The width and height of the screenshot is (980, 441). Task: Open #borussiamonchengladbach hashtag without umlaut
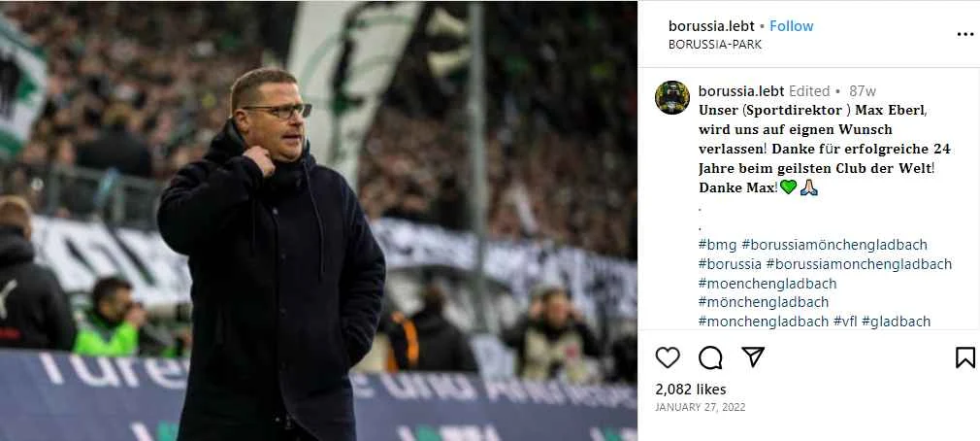point(859,264)
